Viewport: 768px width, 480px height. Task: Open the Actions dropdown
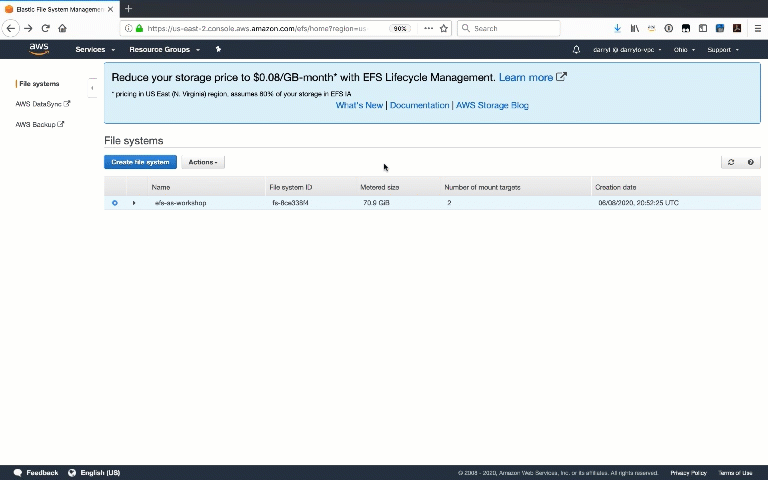203,162
